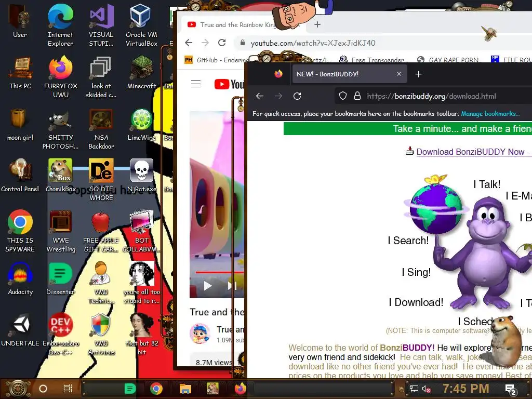Open Oracle VM VirtualBox desktop icon
The height and width of the screenshot is (399, 532).
point(141,25)
